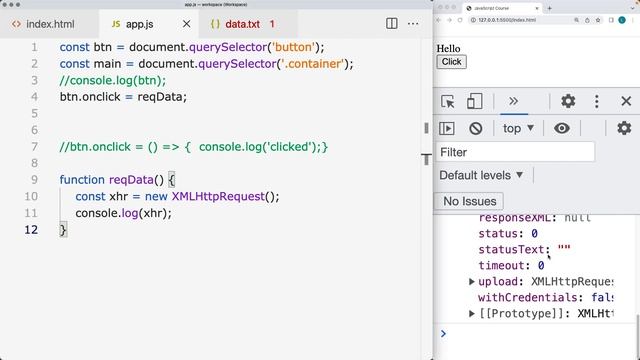
Task: Clear the console
Action: [476, 128]
